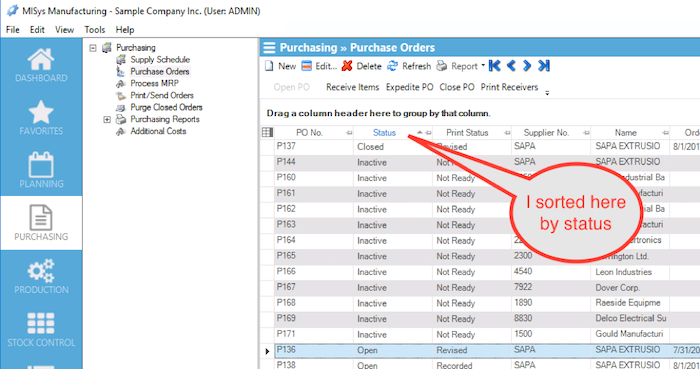
Task: Sort by the PO No. column header
Action: [x=309, y=133]
